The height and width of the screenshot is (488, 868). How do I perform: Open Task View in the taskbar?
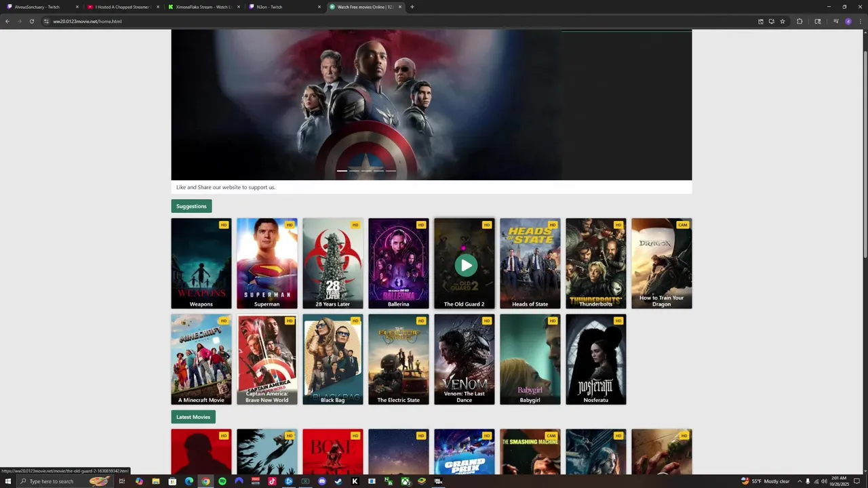[x=123, y=481]
